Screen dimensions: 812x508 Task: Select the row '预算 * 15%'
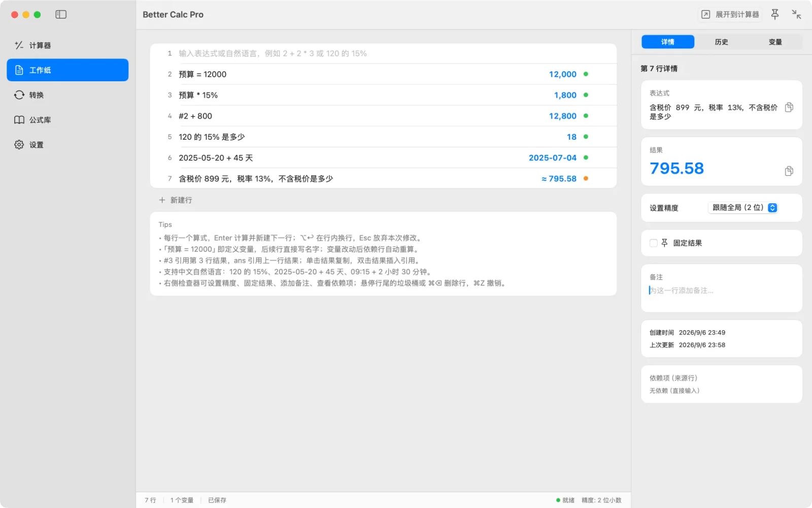pyautogui.click(x=383, y=95)
